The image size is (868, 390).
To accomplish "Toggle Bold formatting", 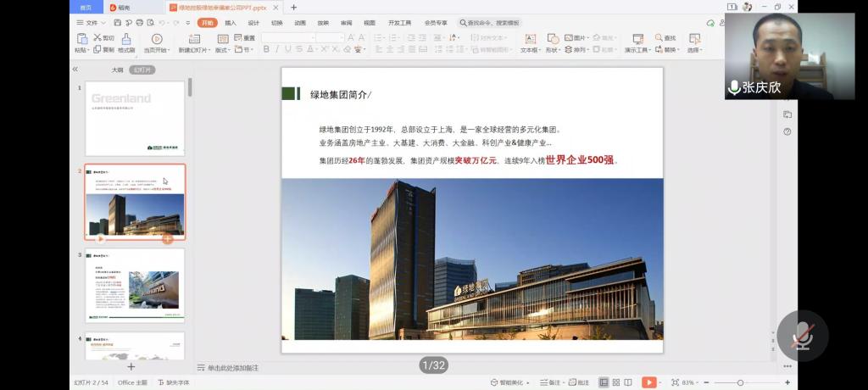I will point(266,50).
